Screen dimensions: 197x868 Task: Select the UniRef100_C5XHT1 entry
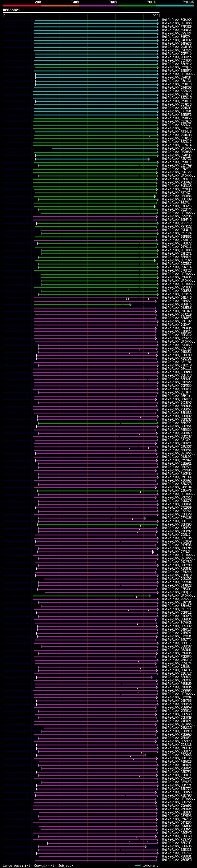click(x=177, y=162)
